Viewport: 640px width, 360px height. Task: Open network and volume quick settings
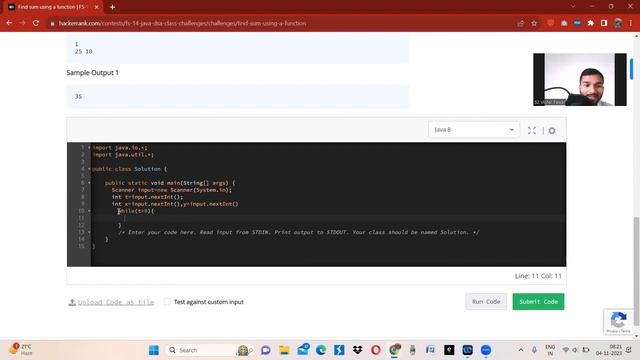click(575, 350)
